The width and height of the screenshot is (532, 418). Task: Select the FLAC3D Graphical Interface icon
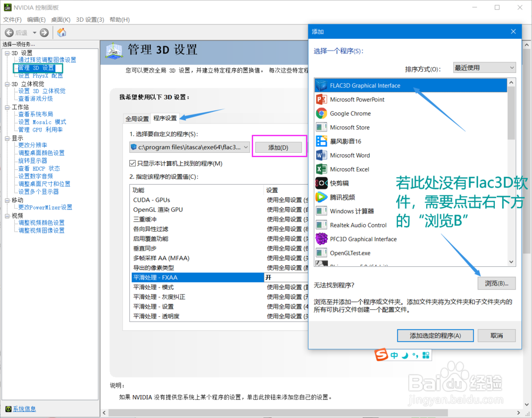pyautogui.click(x=321, y=86)
